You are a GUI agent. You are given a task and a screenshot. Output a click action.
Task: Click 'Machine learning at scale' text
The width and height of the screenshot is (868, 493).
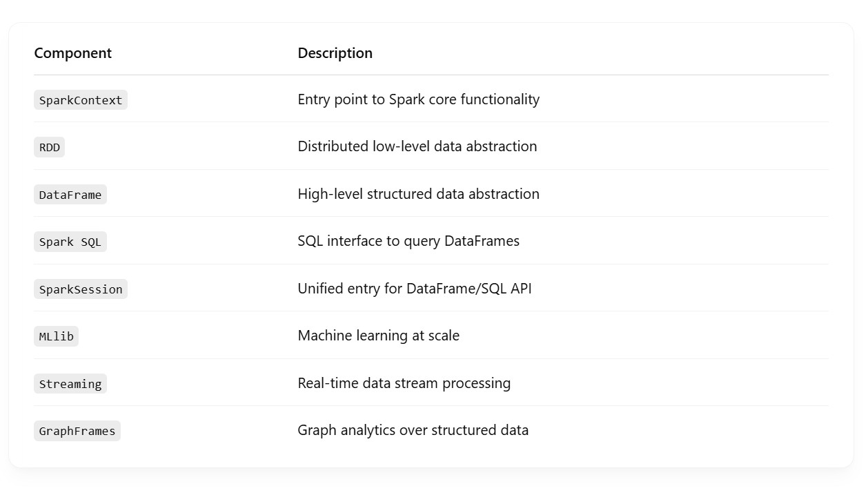[378, 336]
